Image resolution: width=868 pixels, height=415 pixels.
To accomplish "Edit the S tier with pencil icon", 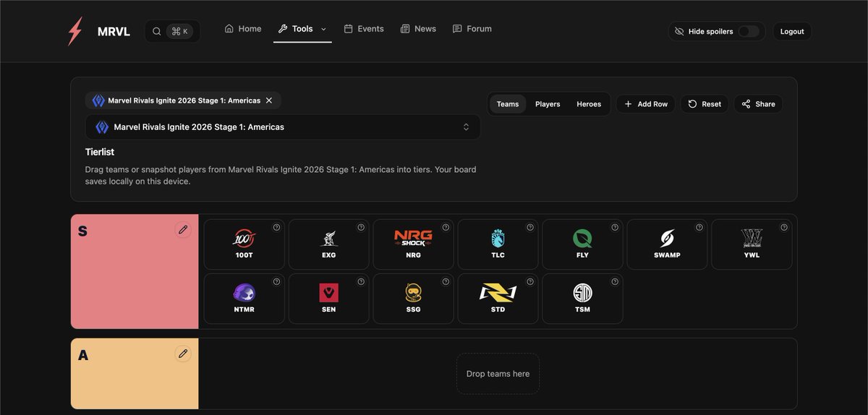I will click(x=183, y=230).
